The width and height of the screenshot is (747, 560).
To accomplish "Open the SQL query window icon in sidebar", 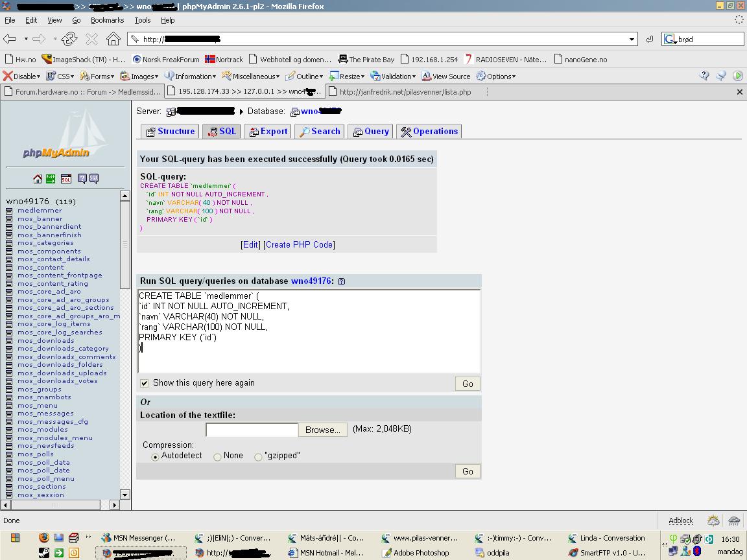I will [65, 179].
